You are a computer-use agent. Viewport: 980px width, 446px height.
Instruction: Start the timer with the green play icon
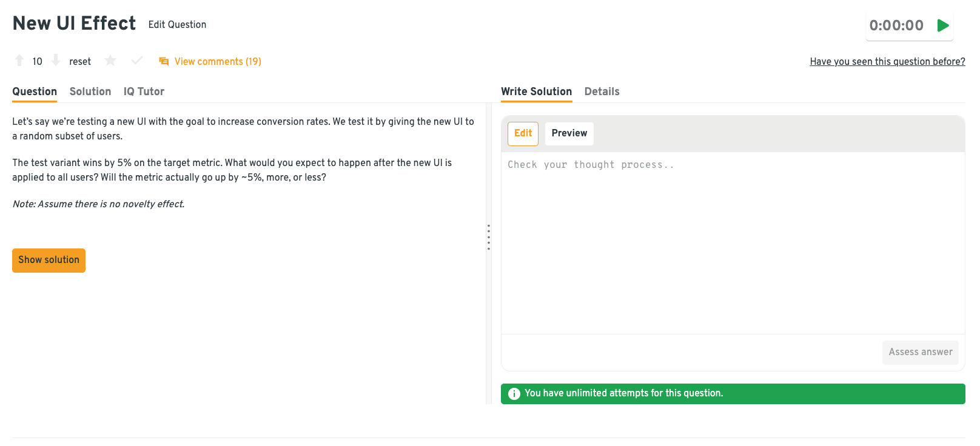click(943, 25)
